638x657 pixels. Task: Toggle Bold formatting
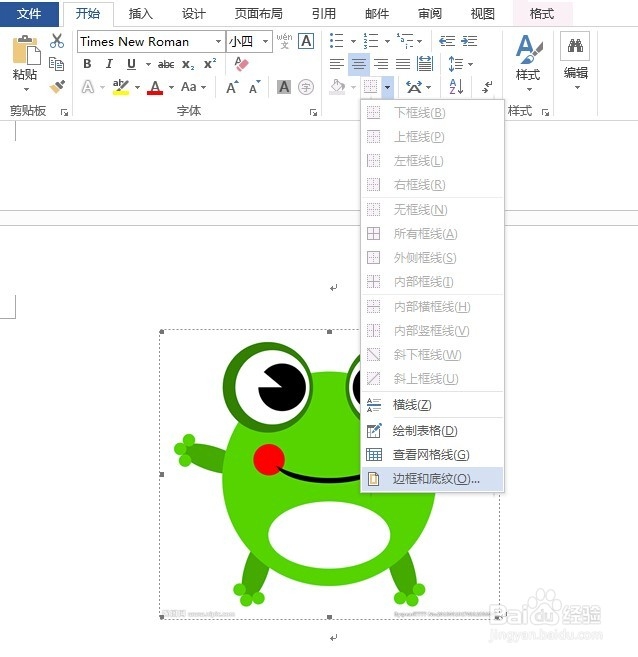point(87,64)
